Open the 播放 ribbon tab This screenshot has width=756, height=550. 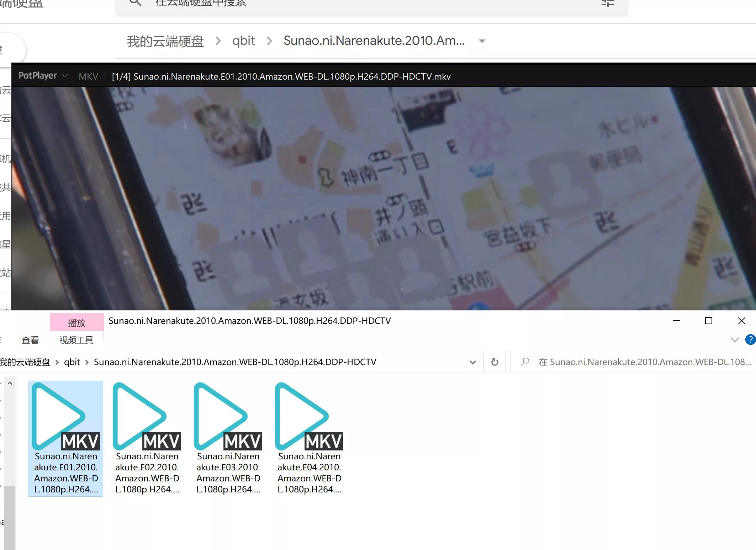76,323
